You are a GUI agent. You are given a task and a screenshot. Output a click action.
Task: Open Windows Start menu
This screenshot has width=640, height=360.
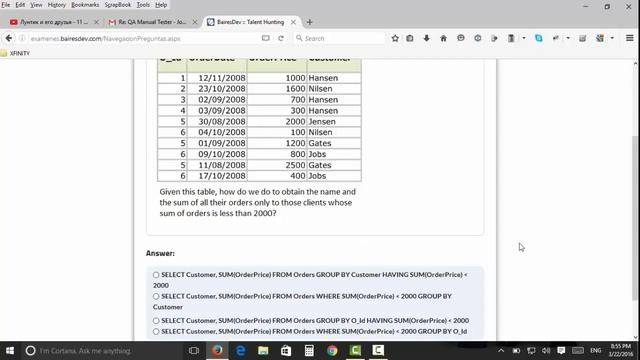point(10,351)
